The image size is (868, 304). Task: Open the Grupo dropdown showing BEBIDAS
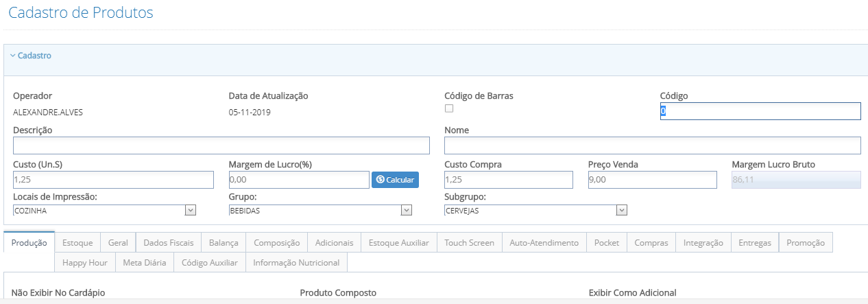[320, 210]
